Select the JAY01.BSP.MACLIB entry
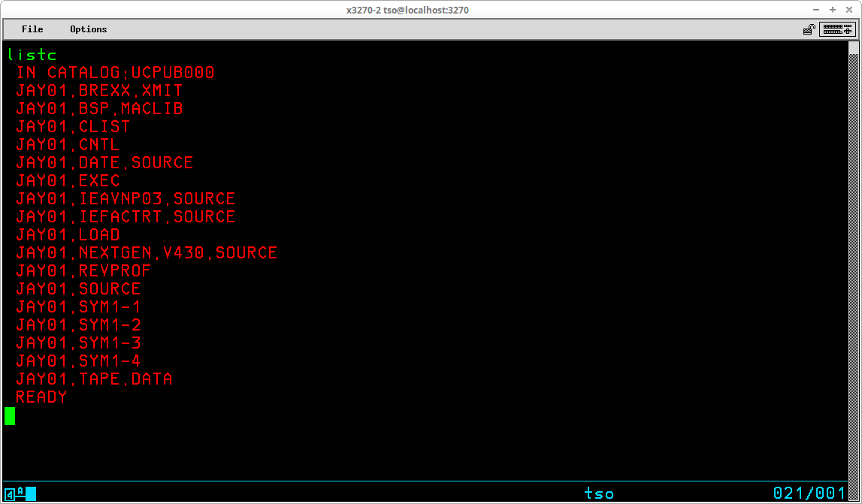The image size is (862, 504). [x=99, y=108]
